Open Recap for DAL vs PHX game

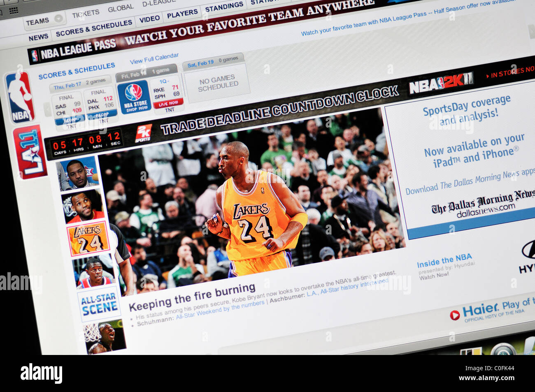[102, 115]
